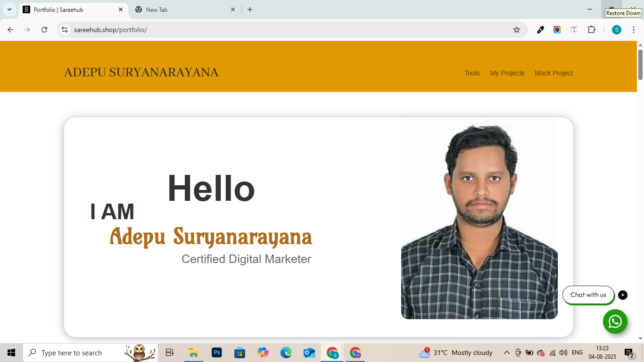Open WhatsApp chat via green floating icon
This screenshot has height=362, width=644.
(615, 321)
